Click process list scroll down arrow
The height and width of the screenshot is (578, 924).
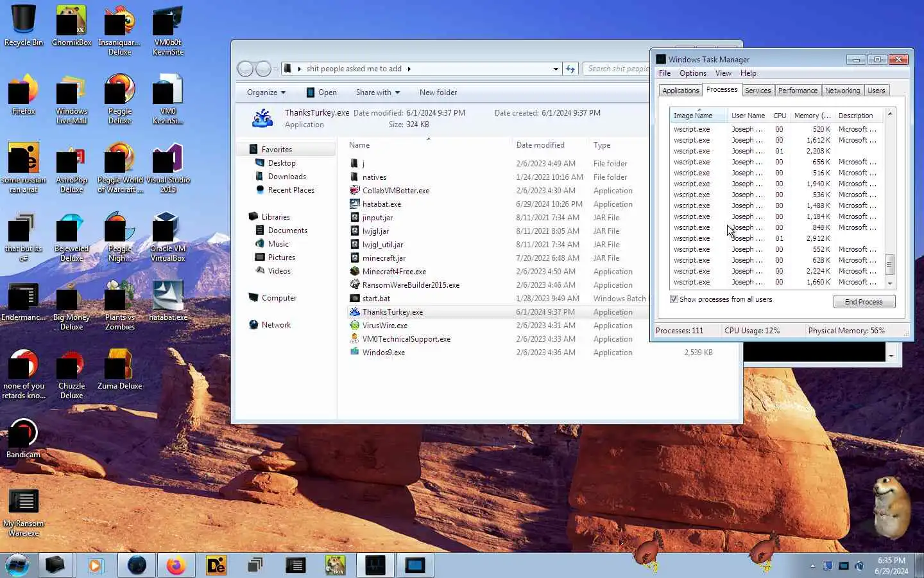(889, 283)
